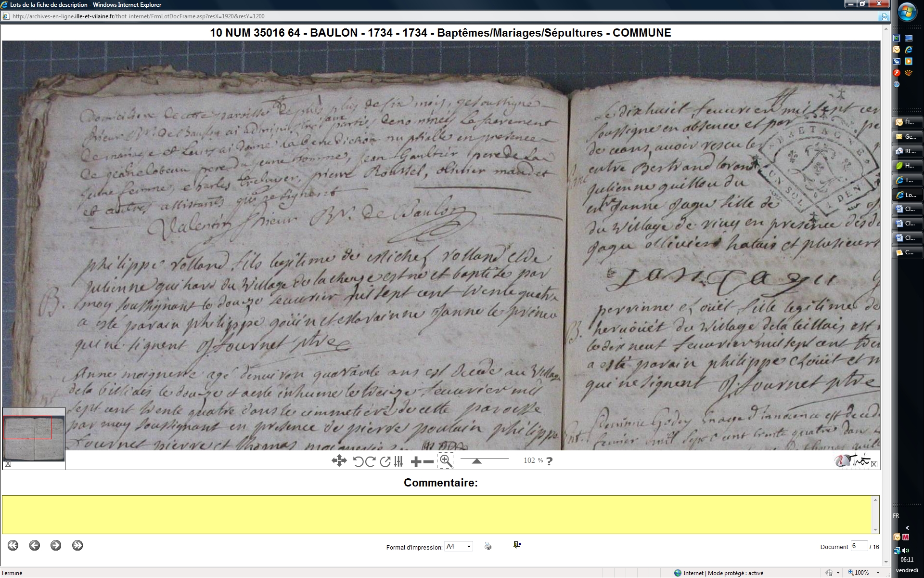The height and width of the screenshot is (578, 924).
Task: Zoom in with the plus icon
Action: coord(416,462)
